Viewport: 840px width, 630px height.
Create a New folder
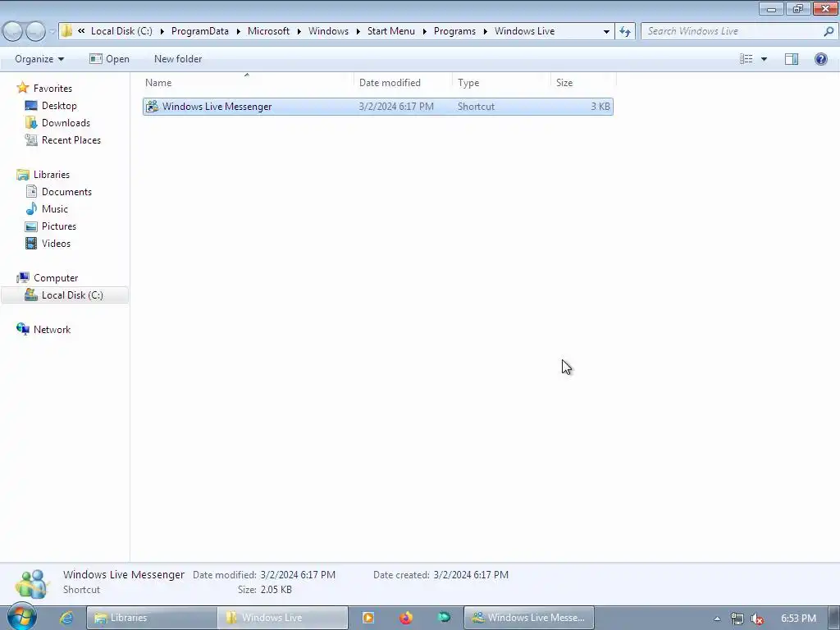(x=178, y=59)
